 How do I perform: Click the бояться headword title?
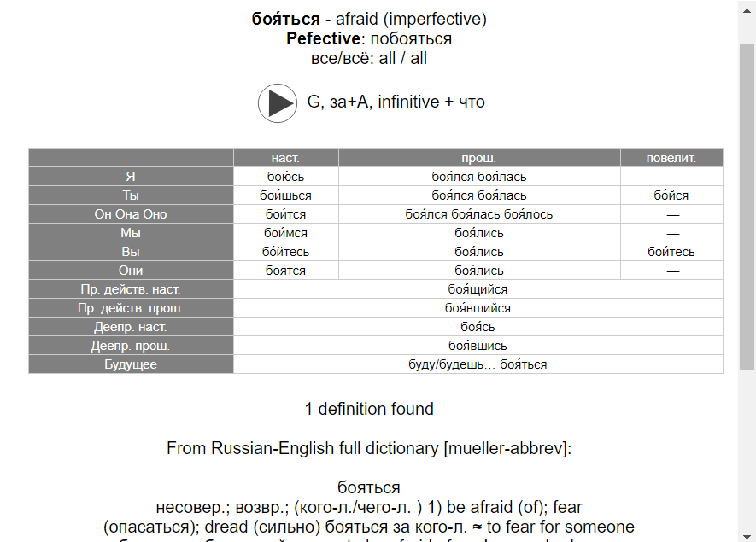[x=286, y=19]
